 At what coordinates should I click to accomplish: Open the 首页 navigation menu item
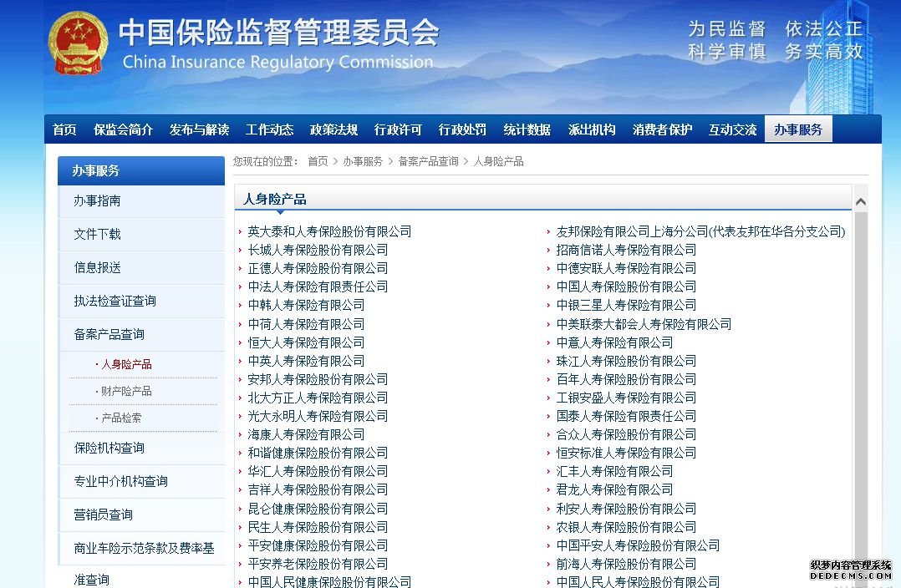coord(64,129)
